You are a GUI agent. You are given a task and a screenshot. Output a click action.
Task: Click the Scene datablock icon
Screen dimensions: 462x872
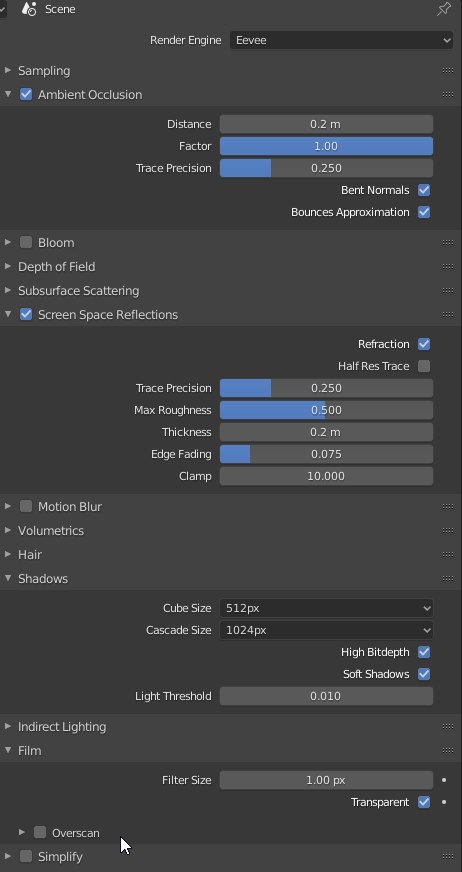pyautogui.click(x=29, y=9)
